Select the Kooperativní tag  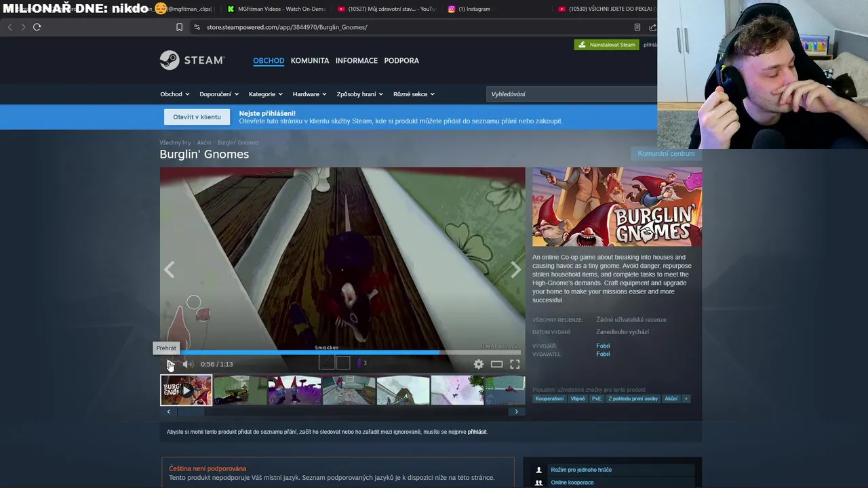pos(549,399)
